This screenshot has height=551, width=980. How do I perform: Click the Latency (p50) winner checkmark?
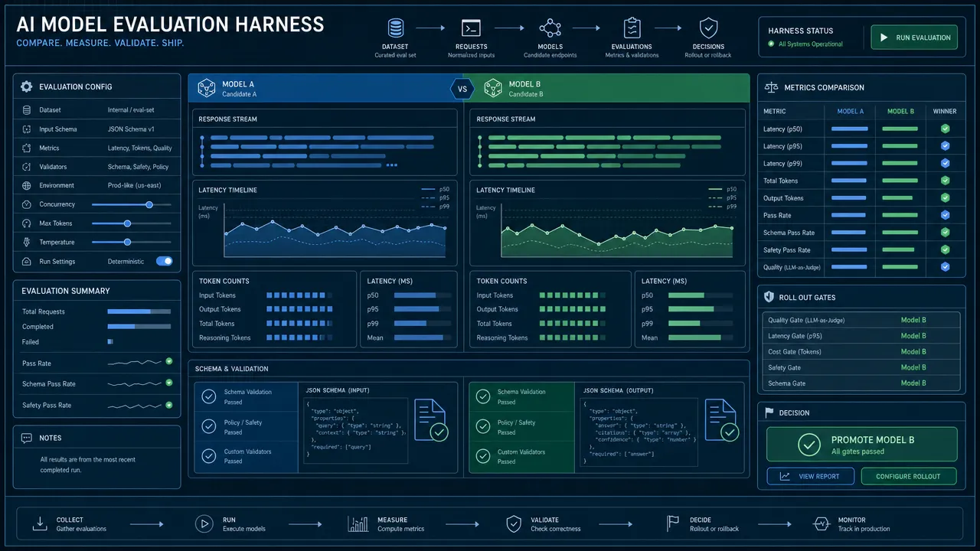[945, 129]
